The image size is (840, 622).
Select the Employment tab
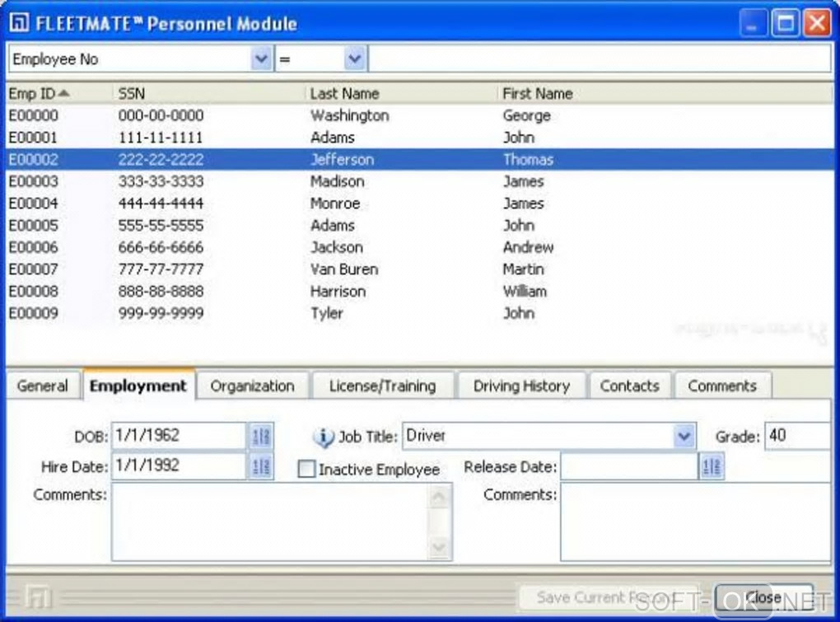(x=138, y=386)
